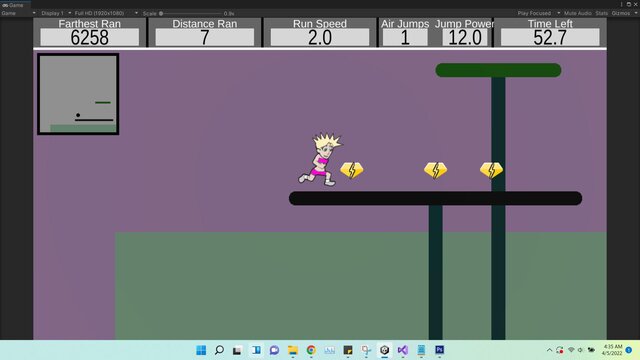Screen dimensions: 640x360
Task: Click the tray icon with the red dot
Action: pos(560,350)
